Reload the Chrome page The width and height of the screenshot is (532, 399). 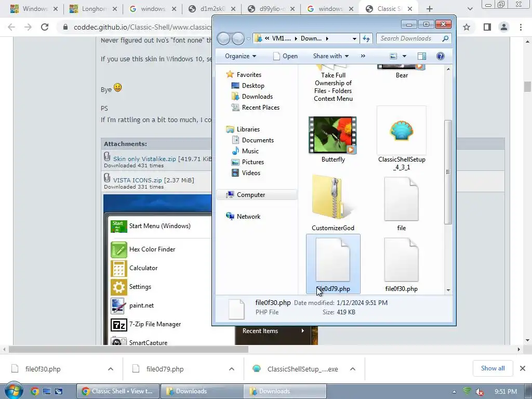(x=45, y=27)
